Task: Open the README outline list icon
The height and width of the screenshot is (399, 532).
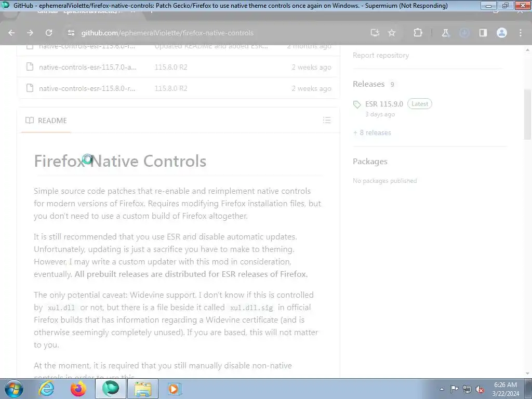Action: [327, 120]
